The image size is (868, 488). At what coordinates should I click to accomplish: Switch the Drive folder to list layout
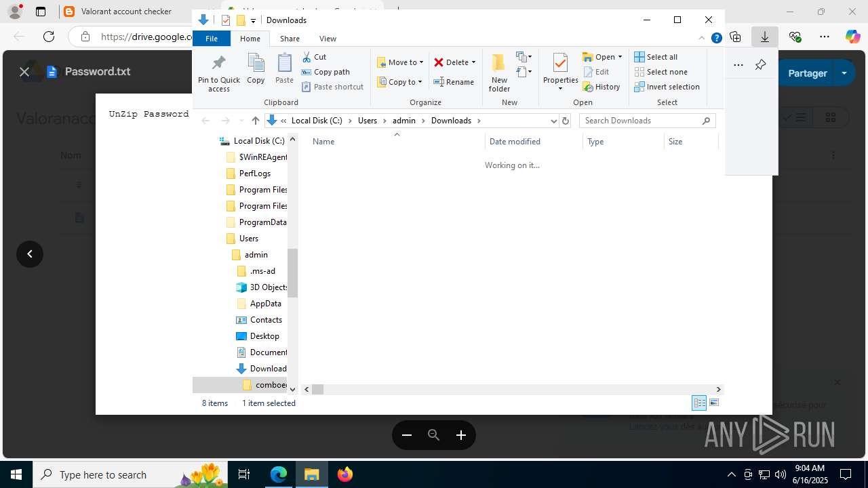point(795,118)
